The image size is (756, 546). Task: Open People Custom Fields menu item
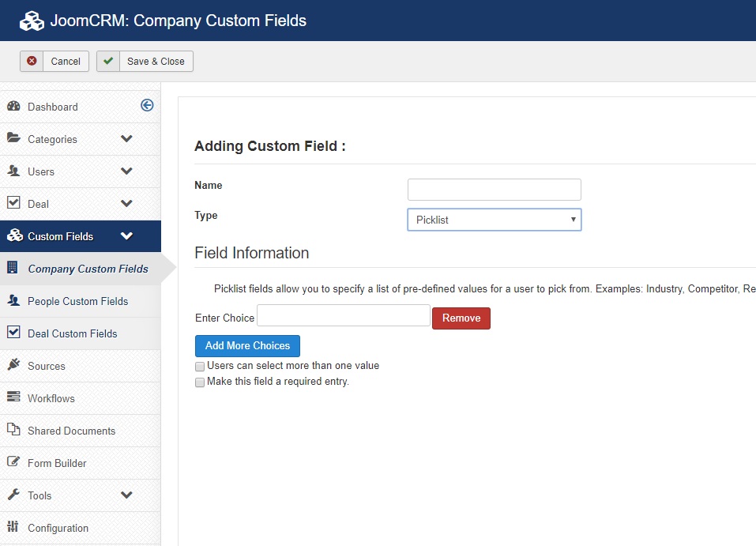[x=80, y=301]
